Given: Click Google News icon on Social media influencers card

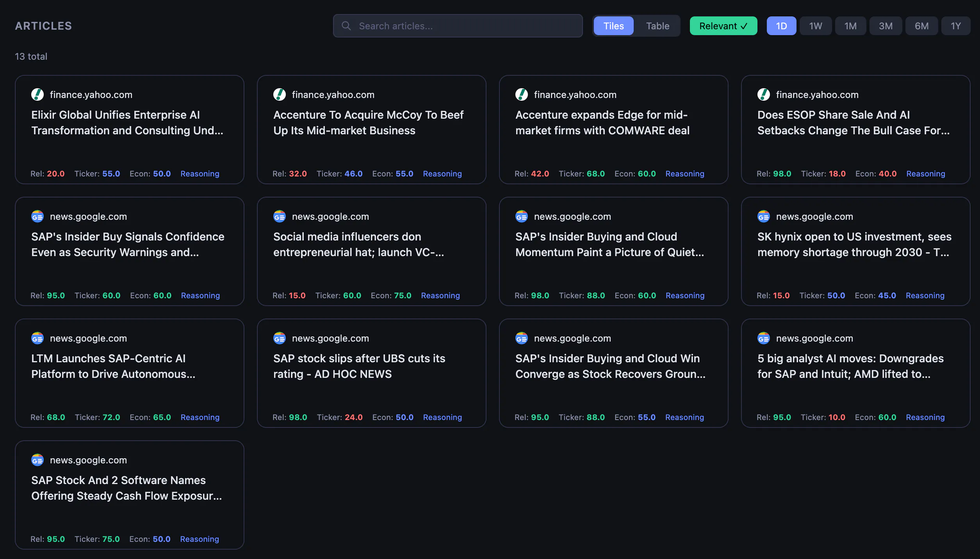Looking at the screenshot, I should [280, 216].
